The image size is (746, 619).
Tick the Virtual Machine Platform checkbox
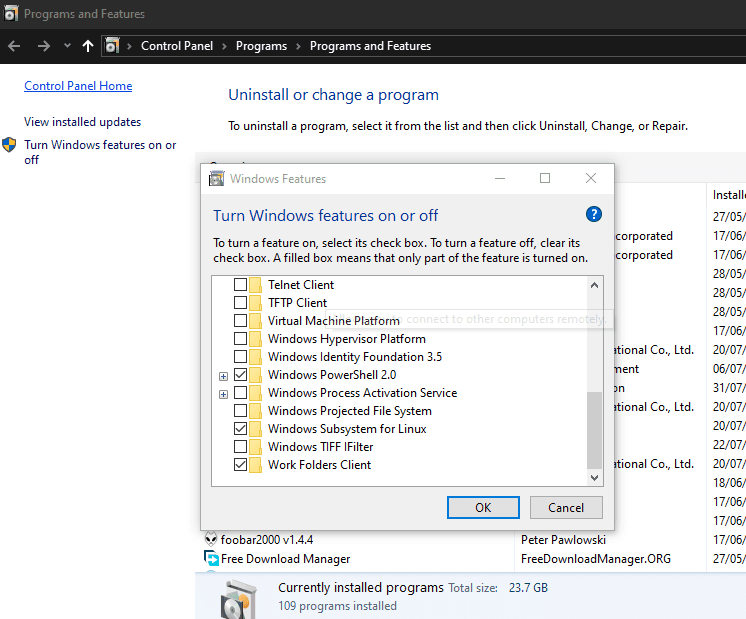pos(240,321)
